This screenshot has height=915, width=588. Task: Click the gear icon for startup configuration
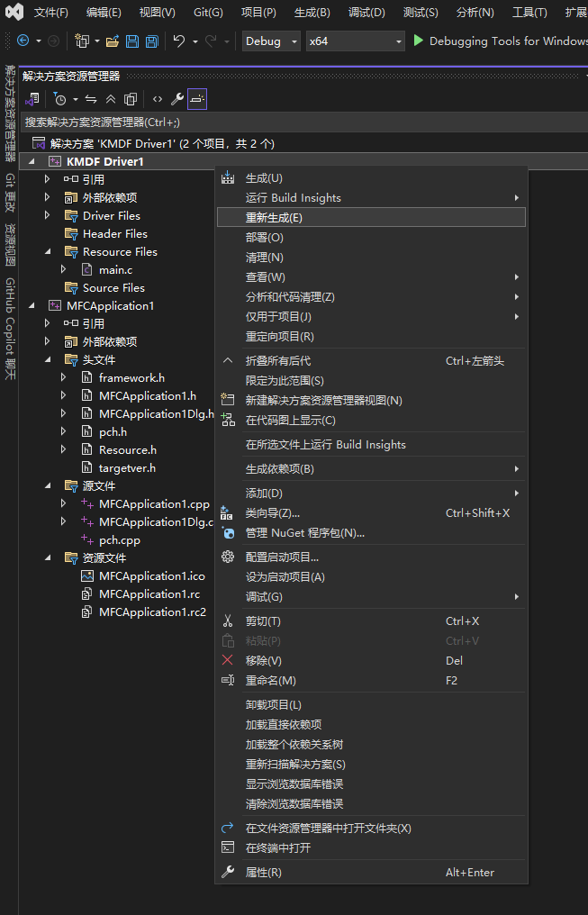point(228,557)
